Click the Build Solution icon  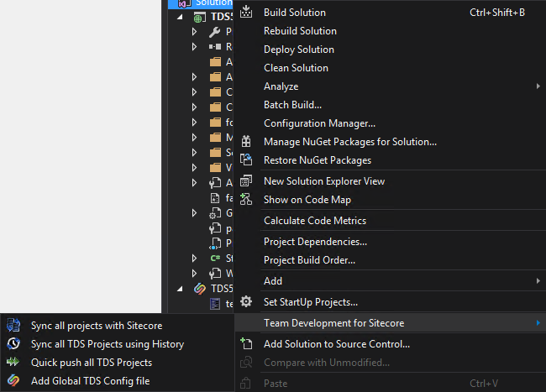pyautogui.click(x=246, y=12)
